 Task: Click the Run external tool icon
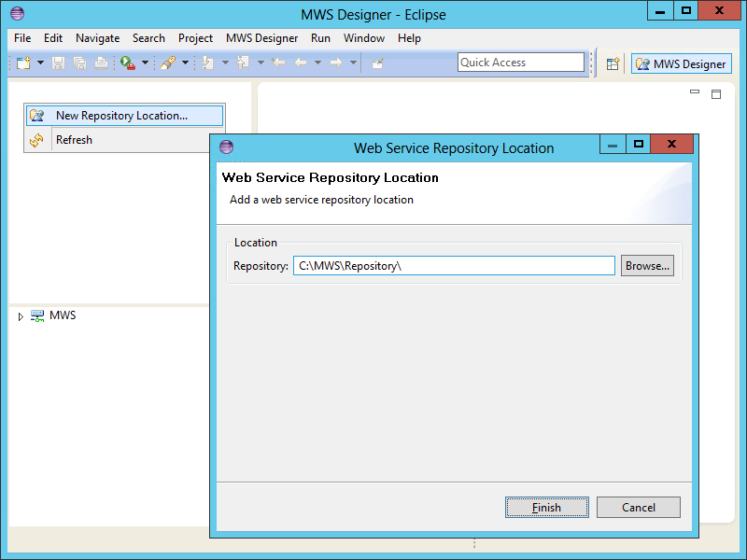click(127, 63)
